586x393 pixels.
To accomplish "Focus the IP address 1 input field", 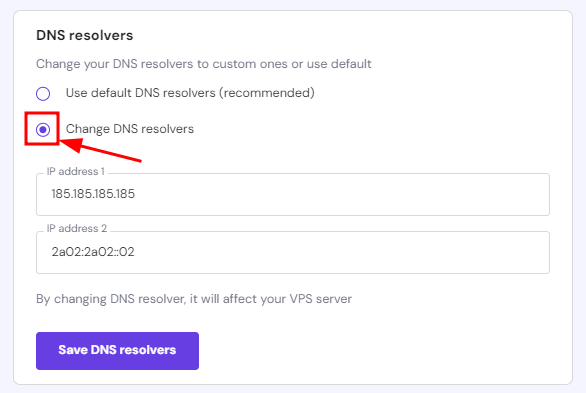I will (293, 194).
